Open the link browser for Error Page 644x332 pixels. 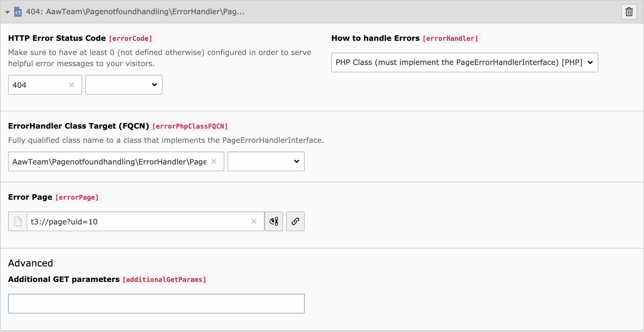(295, 221)
